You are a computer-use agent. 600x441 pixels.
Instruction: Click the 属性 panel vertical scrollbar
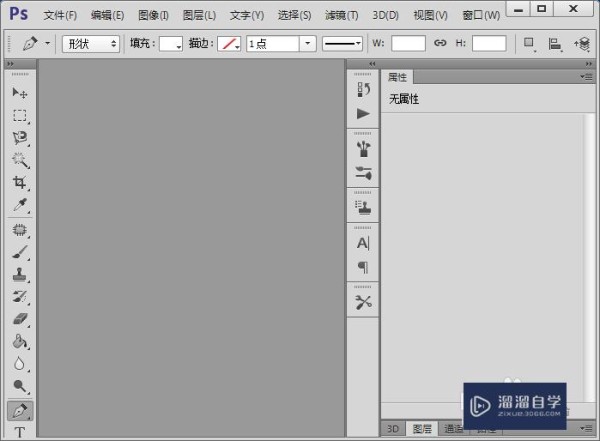589,257
